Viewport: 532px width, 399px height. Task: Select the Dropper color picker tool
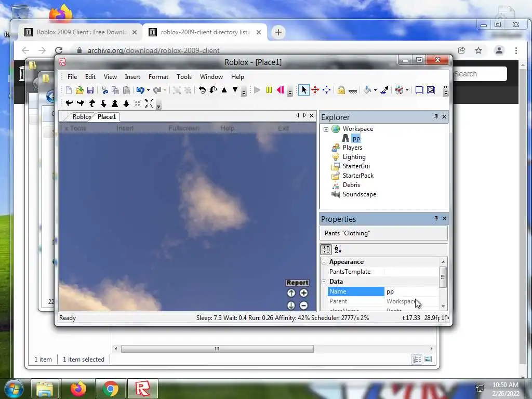[384, 90]
